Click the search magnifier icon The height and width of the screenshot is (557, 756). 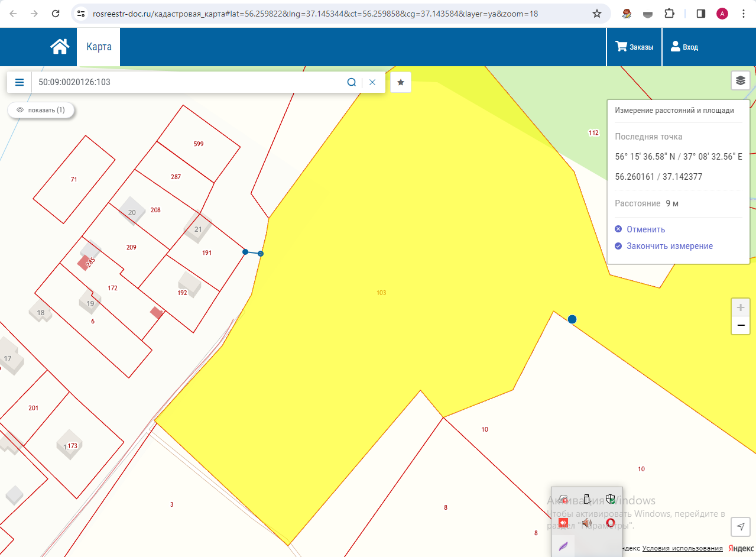coord(351,82)
